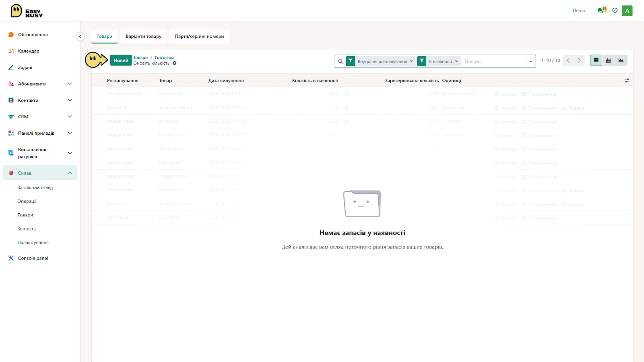Click the Demo label in the top bar
Screen dimensions: 644x362
coord(579,10)
